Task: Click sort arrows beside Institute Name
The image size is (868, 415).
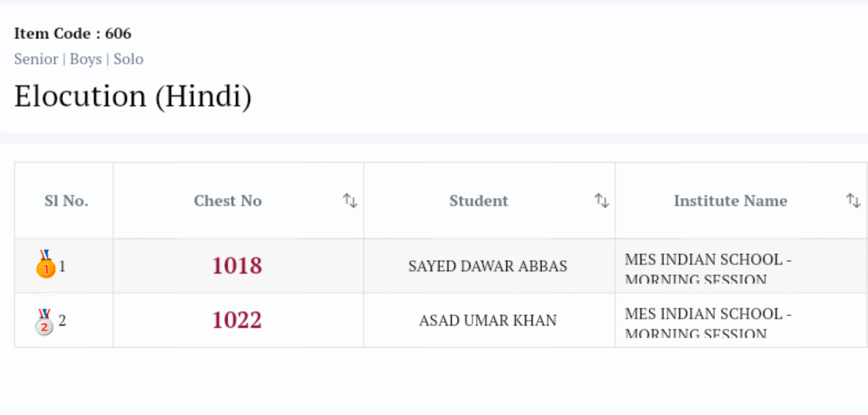Action: (x=854, y=201)
